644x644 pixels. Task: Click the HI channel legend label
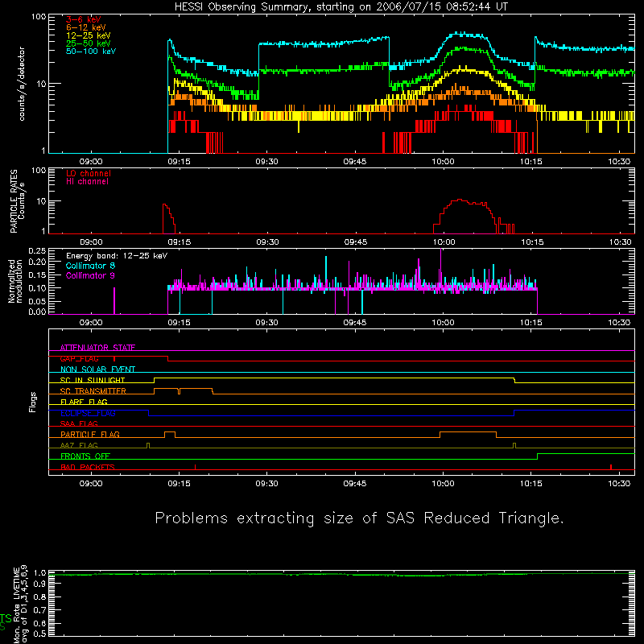[x=87, y=182]
